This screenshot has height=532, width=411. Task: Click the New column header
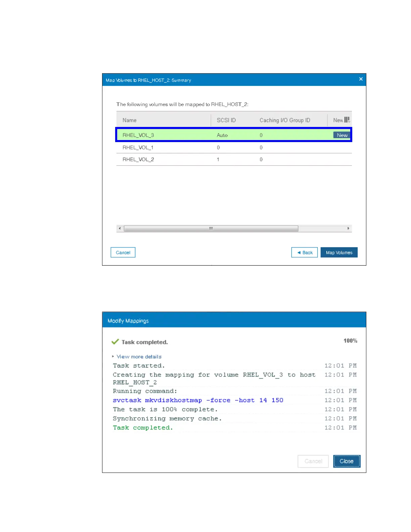[x=338, y=120]
